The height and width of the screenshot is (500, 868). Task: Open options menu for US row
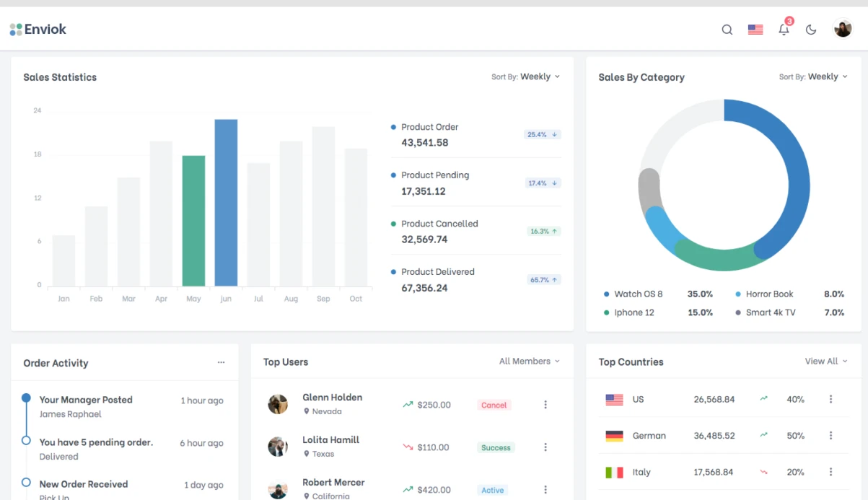click(x=830, y=399)
